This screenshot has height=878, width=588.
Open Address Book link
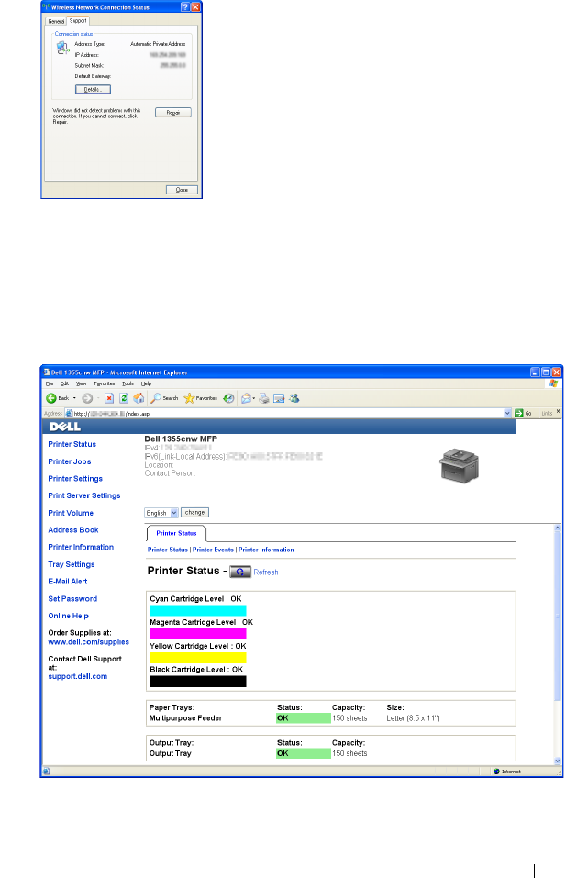(72, 529)
